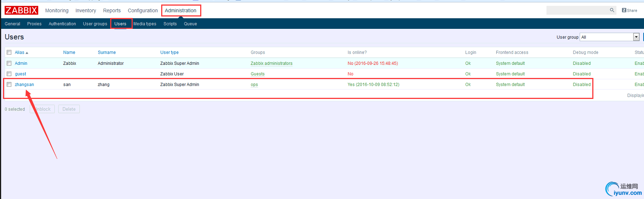Click the Administrator surname cell
Image resolution: width=644 pixels, height=199 pixels.
click(x=111, y=63)
